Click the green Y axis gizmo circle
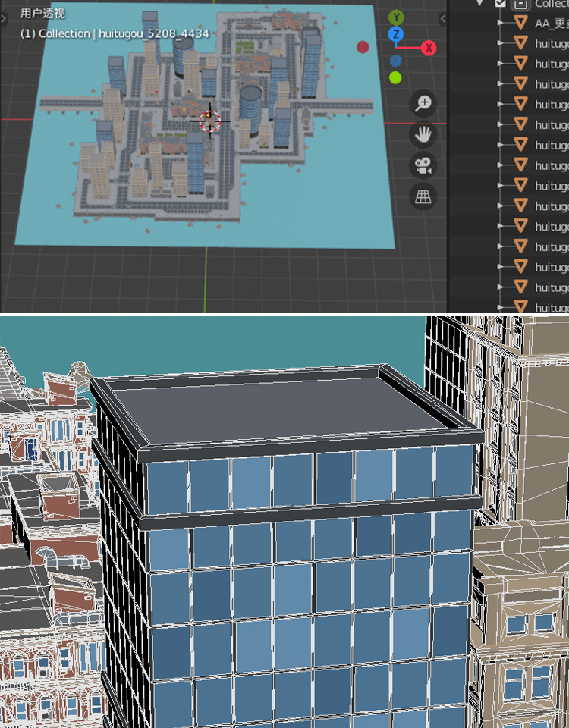 click(x=396, y=18)
